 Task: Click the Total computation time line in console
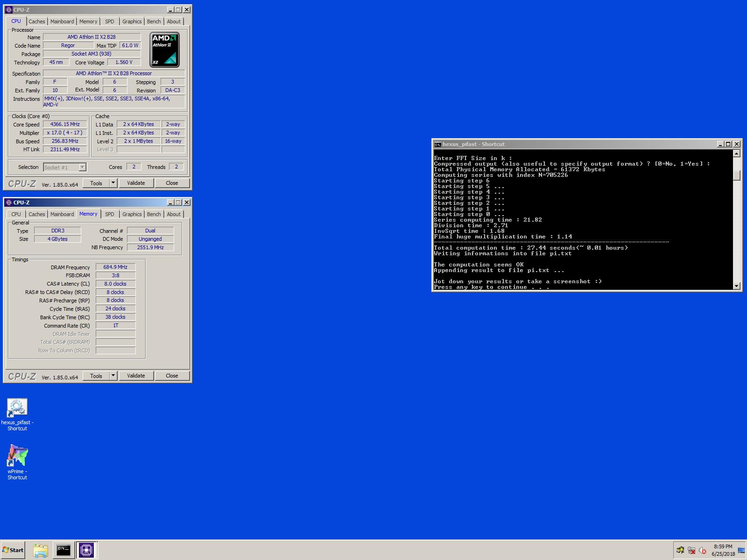pyautogui.click(x=531, y=248)
